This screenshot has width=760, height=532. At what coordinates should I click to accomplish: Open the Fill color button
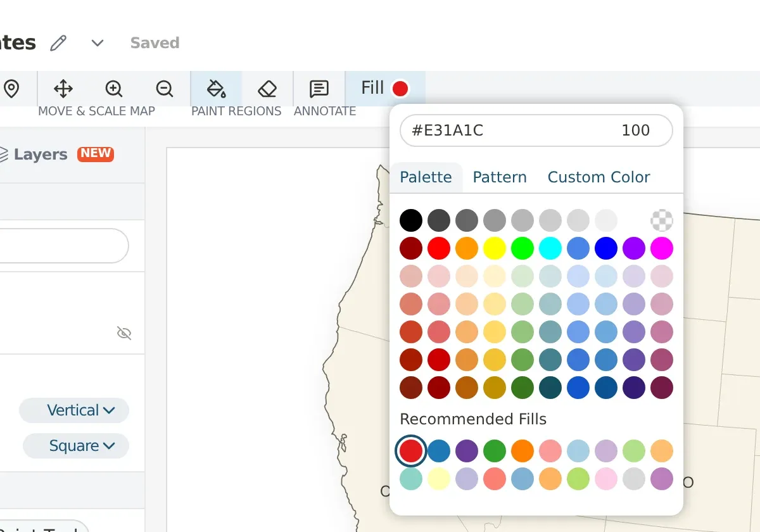click(x=385, y=88)
